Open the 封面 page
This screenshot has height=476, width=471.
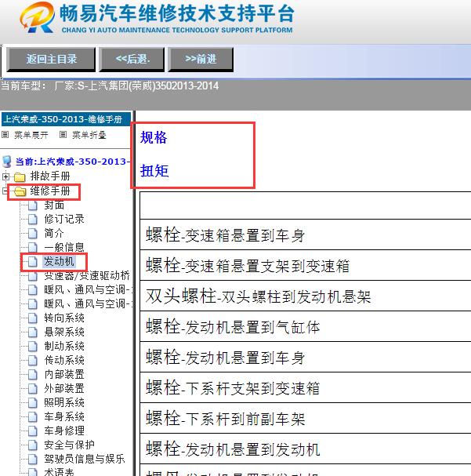(x=54, y=205)
